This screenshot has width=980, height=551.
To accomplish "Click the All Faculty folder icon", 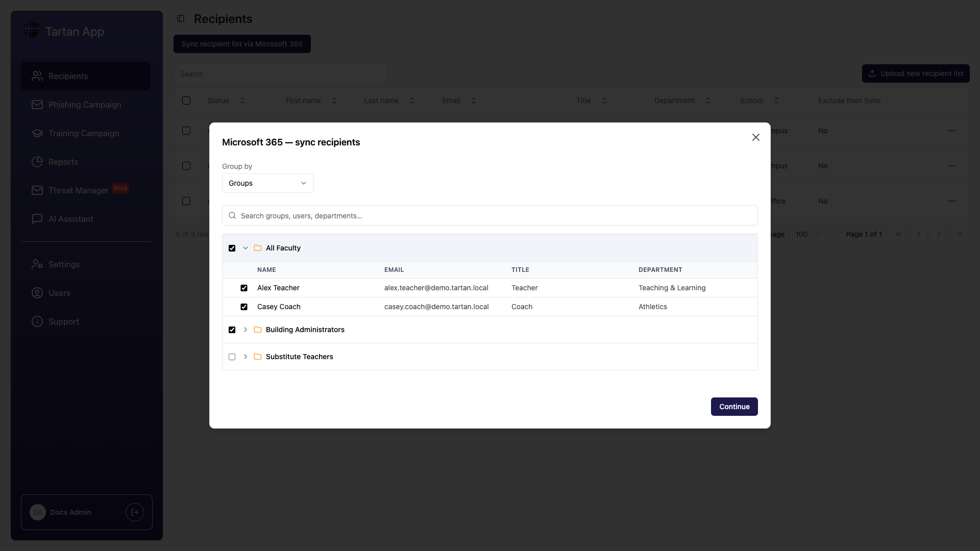I will pyautogui.click(x=258, y=248).
